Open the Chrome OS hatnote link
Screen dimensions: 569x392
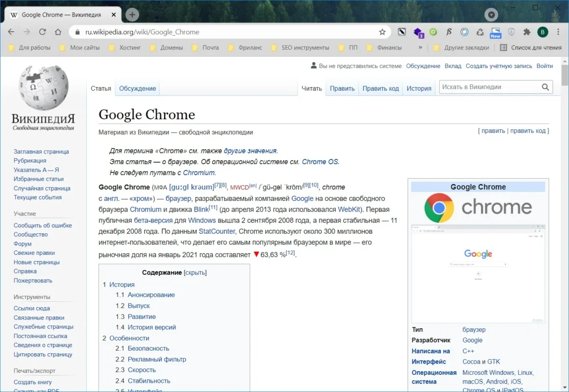(x=320, y=162)
